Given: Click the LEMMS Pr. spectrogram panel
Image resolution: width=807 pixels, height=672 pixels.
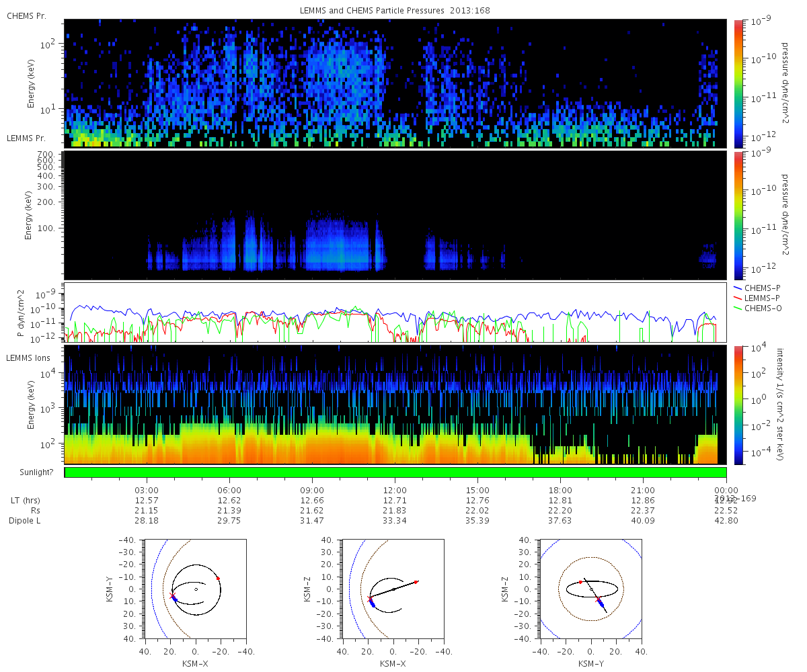Looking at the screenshot, I should (x=395, y=215).
